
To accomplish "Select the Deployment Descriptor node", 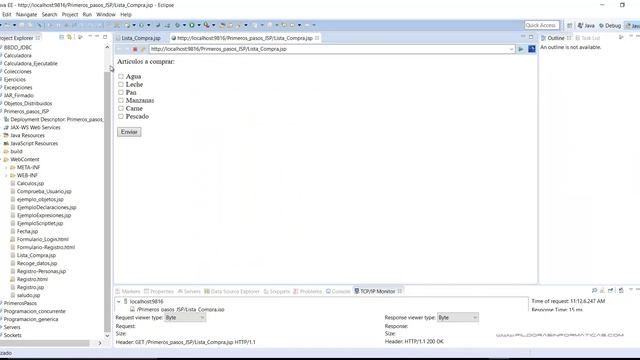I will [56, 120].
